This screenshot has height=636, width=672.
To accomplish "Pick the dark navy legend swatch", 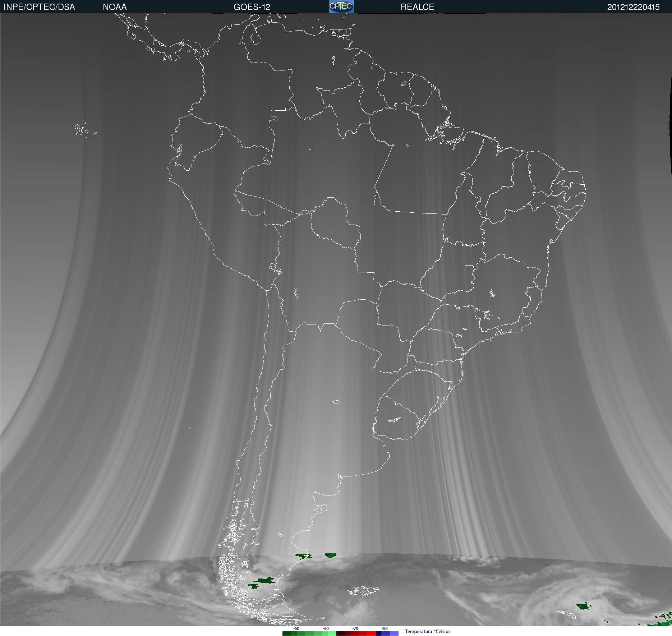I will 378,633.
